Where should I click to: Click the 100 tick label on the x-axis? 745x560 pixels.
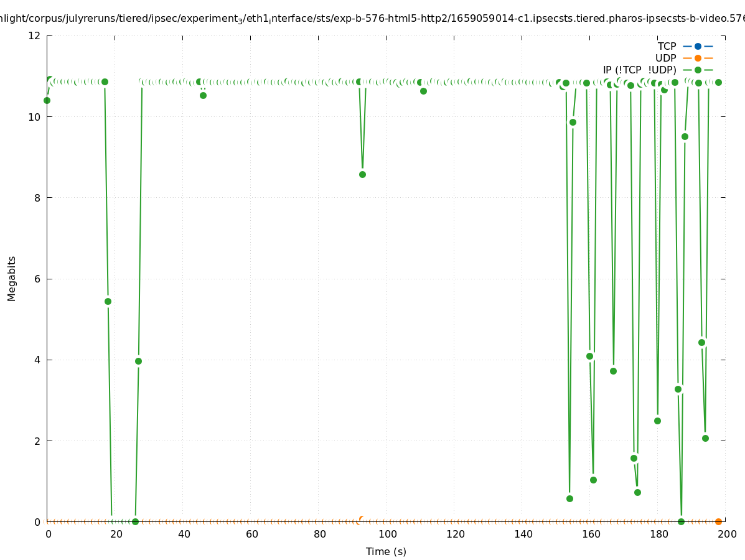[387, 534]
